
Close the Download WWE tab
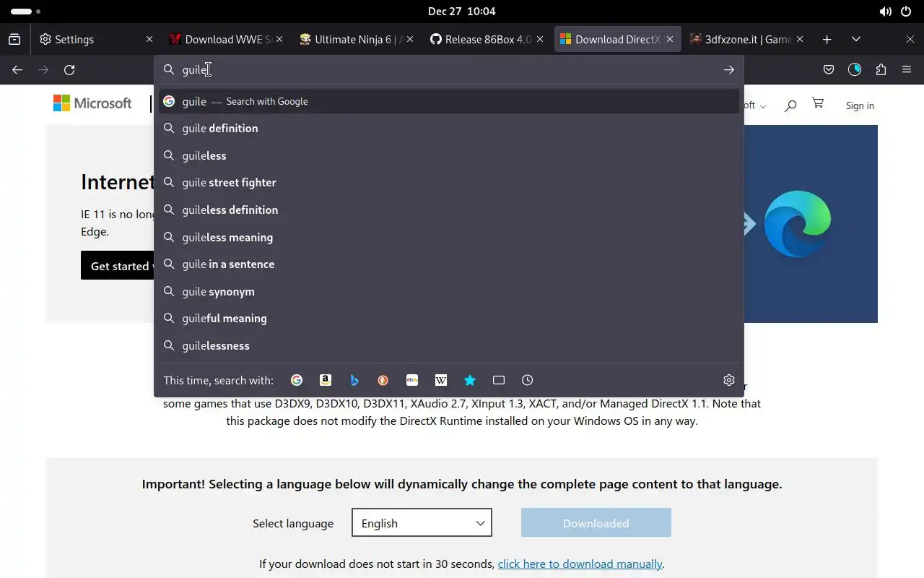click(279, 39)
